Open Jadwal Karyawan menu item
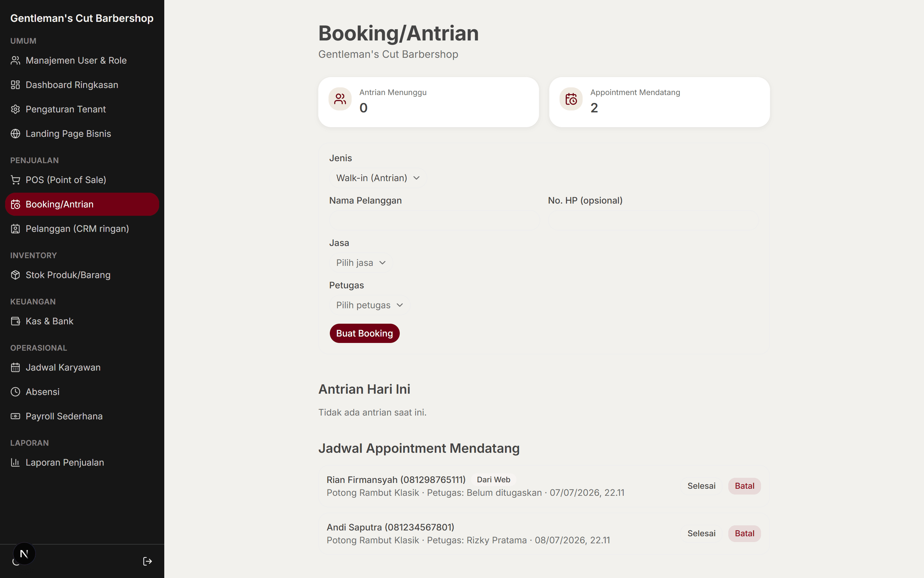This screenshot has width=924, height=578. pyautogui.click(x=82, y=368)
